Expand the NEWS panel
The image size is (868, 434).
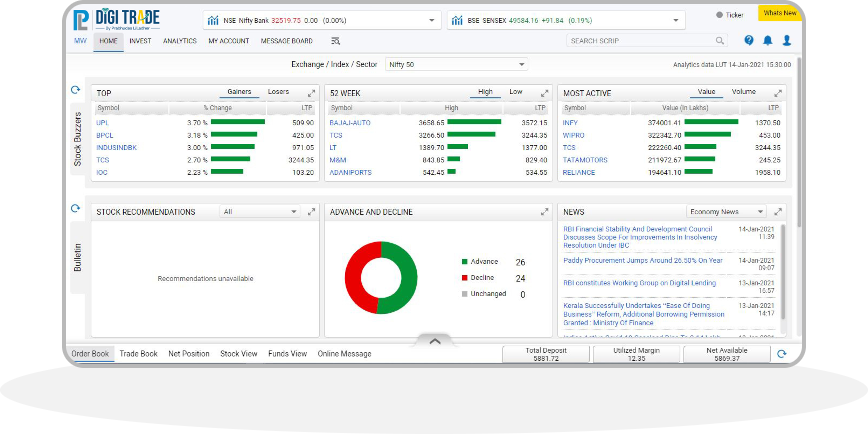pos(778,211)
